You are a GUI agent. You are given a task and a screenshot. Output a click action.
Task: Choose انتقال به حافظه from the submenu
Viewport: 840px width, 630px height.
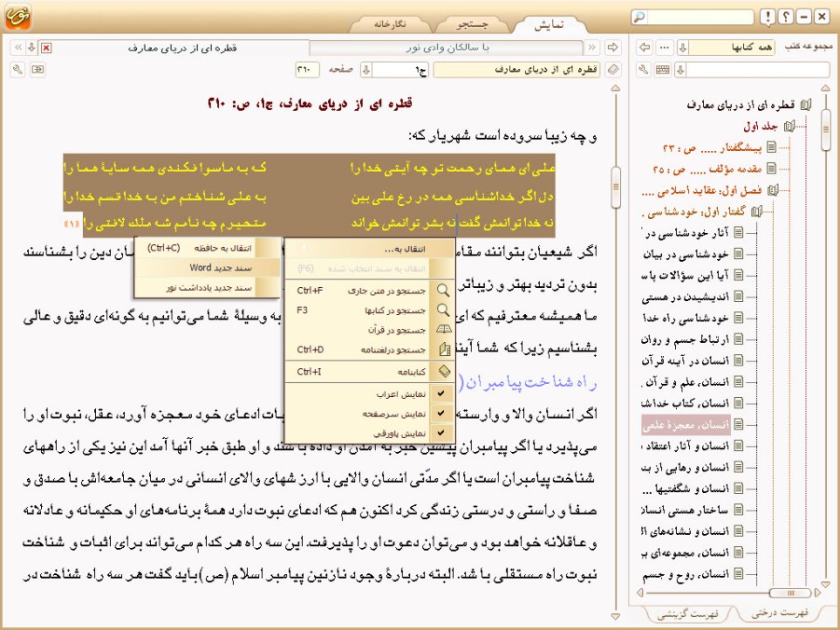click(207, 248)
